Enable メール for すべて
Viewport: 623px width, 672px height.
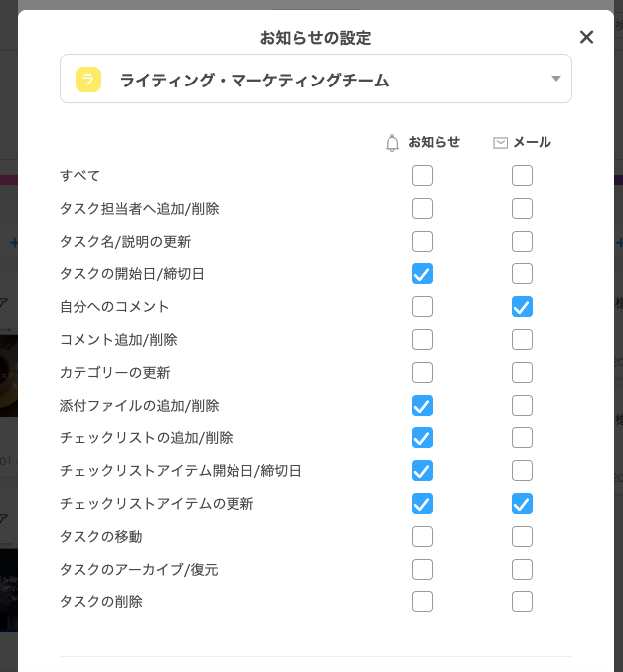click(522, 175)
